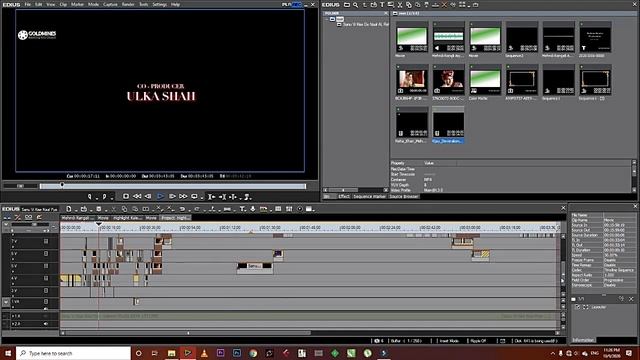This screenshot has height=360, width=640.
Task: Click the Folder icon in bin toolbar
Action: click(347, 5)
